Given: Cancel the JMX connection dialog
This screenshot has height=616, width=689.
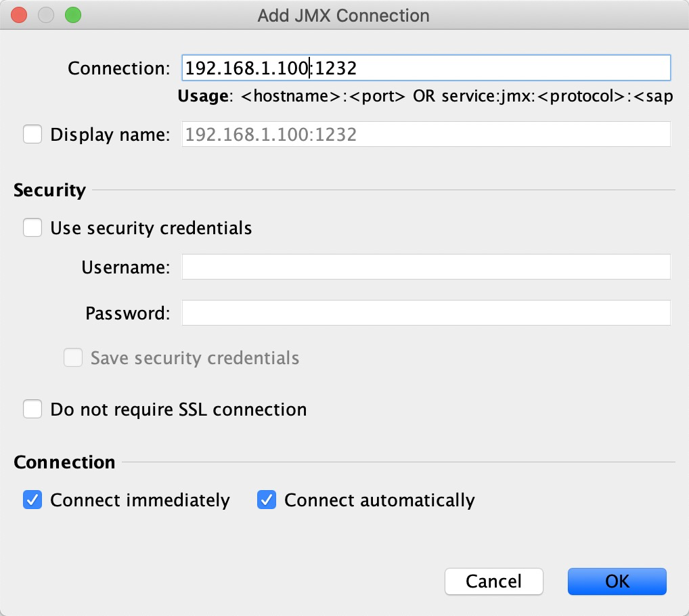Looking at the screenshot, I should coord(494,581).
